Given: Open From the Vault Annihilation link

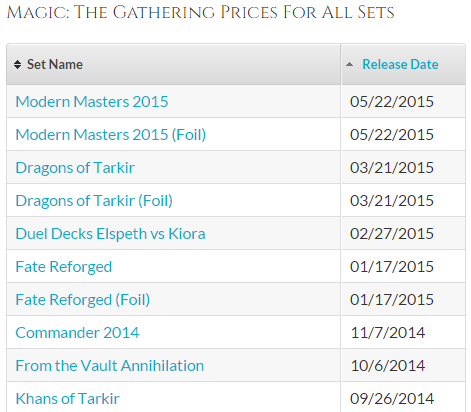Looking at the screenshot, I should 110,365.
